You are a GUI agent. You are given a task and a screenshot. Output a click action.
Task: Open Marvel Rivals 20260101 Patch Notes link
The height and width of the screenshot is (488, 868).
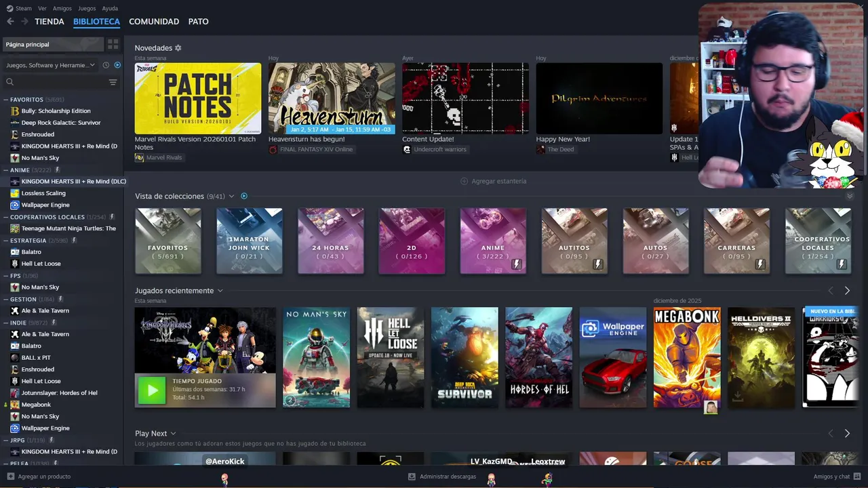[195, 143]
